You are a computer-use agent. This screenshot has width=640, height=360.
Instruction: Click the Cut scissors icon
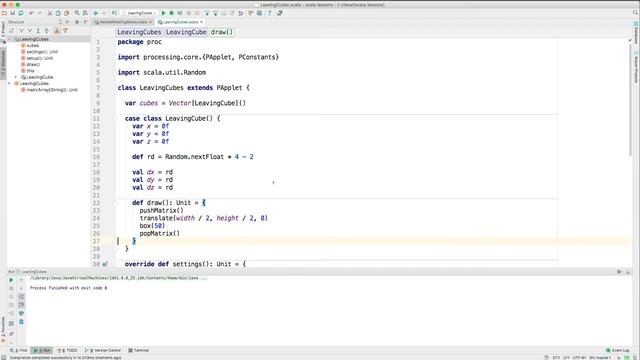[x=50, y=13]
